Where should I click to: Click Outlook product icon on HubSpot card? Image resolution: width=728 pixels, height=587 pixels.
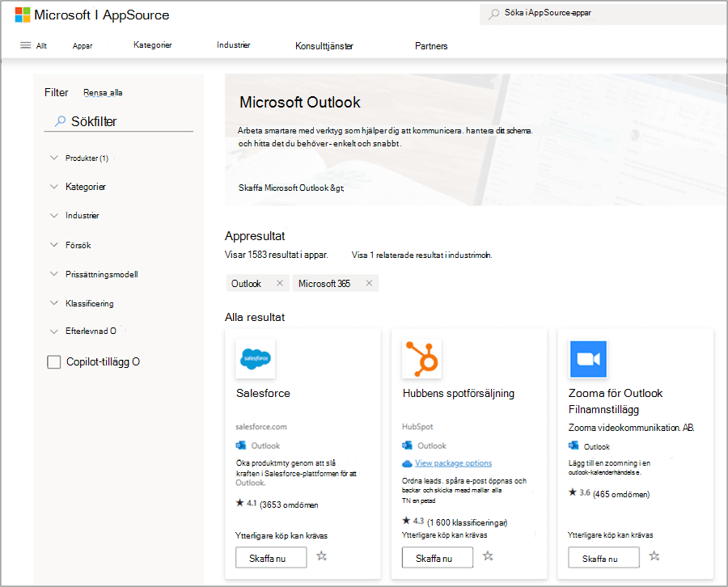407,446
